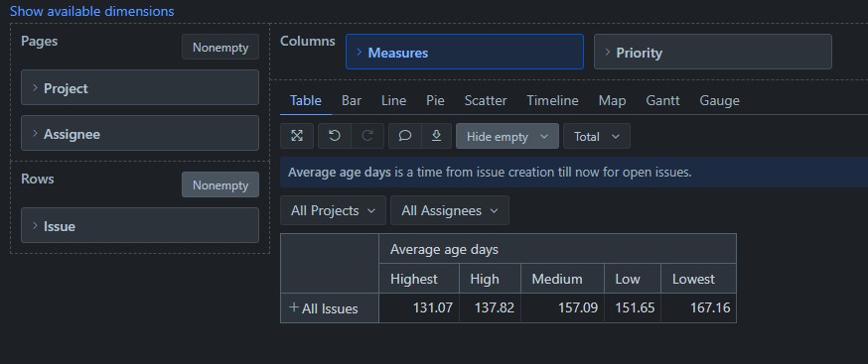Image resolution: width=868 pixels, height=364 pixels.
Task: Click Show available dimensions link
Action: [92, 11]
